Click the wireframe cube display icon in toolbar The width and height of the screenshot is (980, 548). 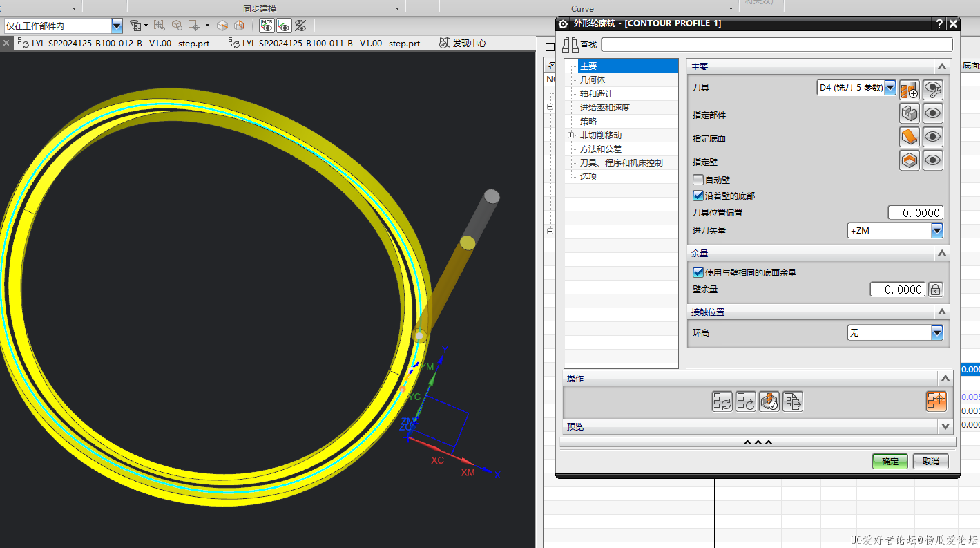pos(239,26)
